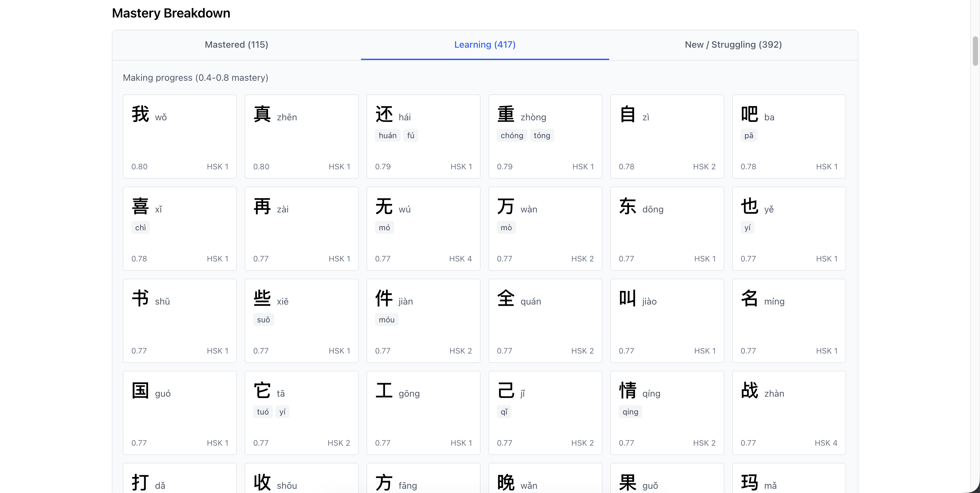Click the suō reading chip on 些
This screenshot has height=493, width=980.
tap(263, 320)
